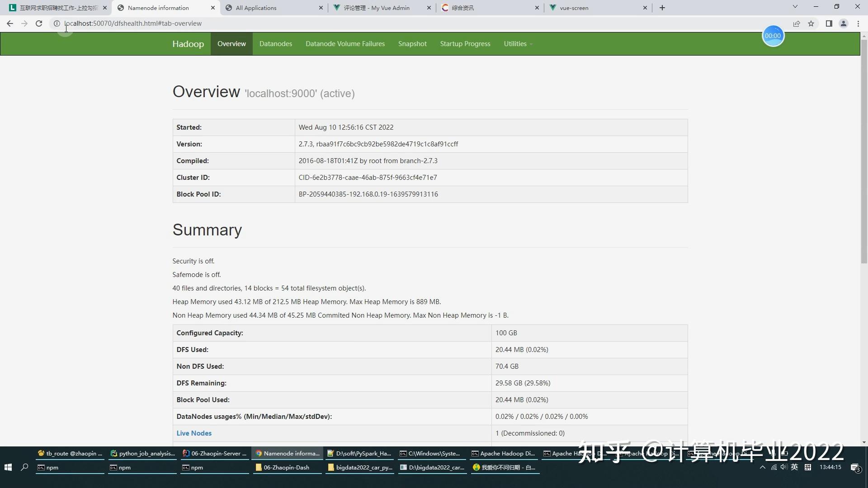This screenshot has width=868, height=488.
Task: Show hidden system tray icons
Action: 763,467
